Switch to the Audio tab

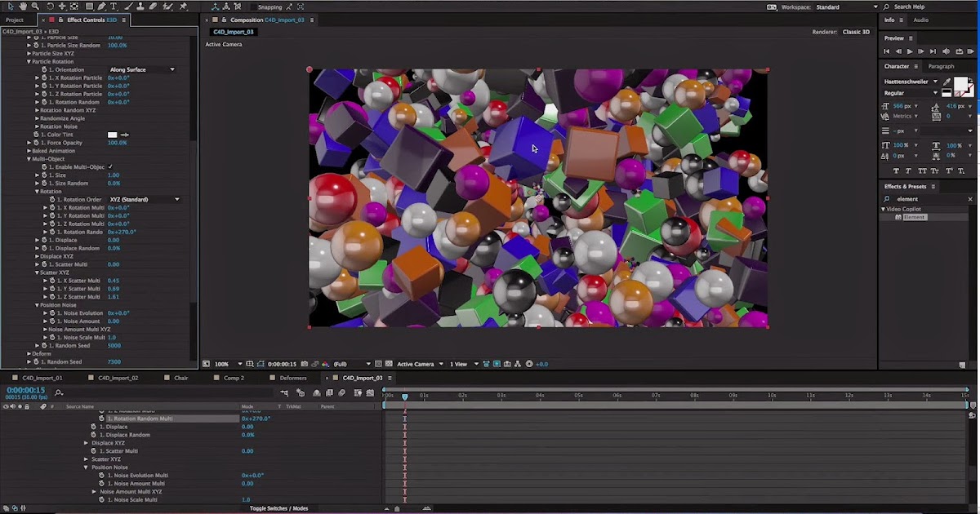[920, 20]
